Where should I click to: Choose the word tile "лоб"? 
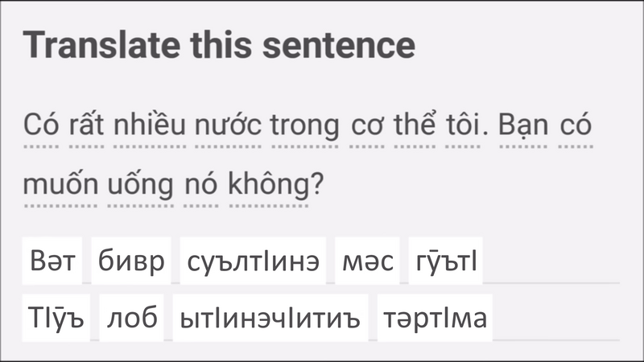[131, 319]
